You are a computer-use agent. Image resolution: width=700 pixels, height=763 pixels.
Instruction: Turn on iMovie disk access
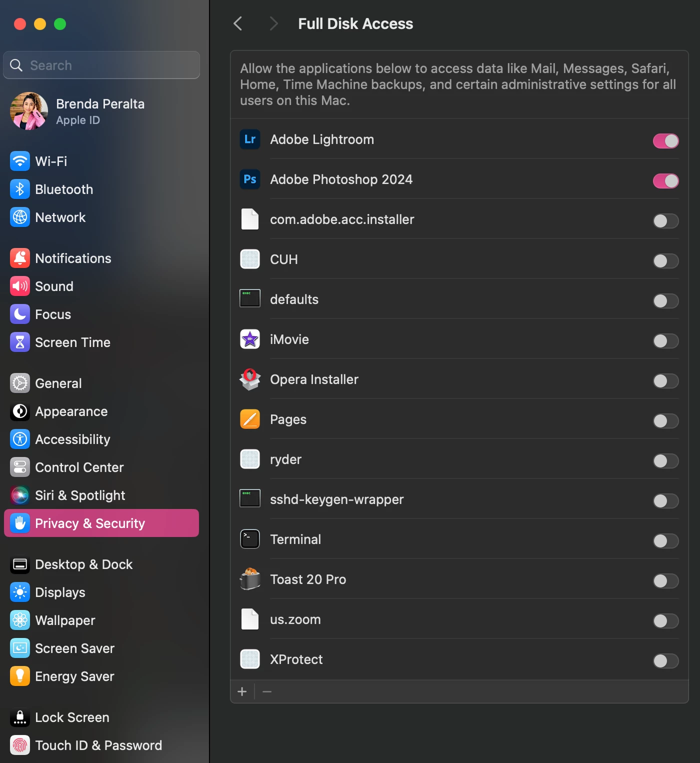click(665, 341)
